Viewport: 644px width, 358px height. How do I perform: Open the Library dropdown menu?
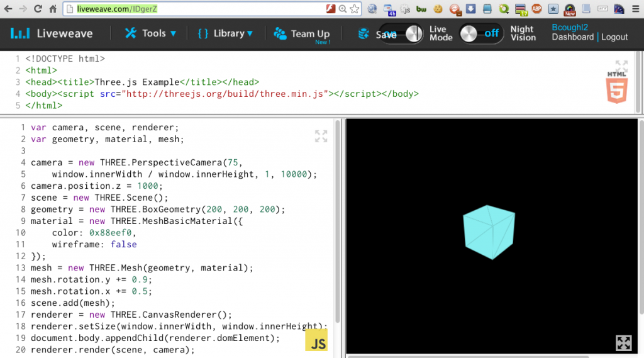[225, 33]
